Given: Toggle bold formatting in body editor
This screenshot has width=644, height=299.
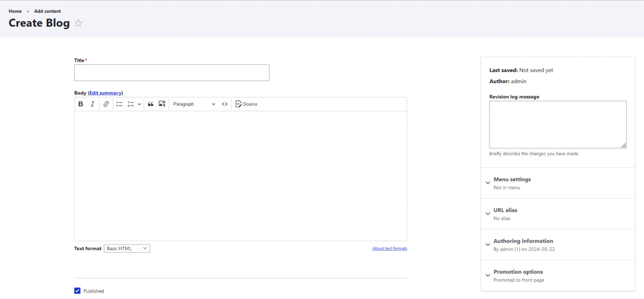Looking at the screenshot, I should click(x=81, y=104).
